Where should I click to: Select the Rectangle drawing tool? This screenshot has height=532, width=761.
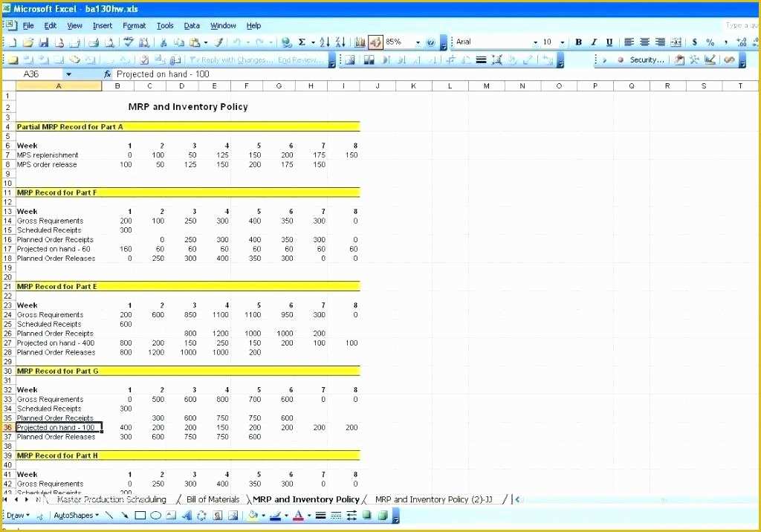click(140, 516)
